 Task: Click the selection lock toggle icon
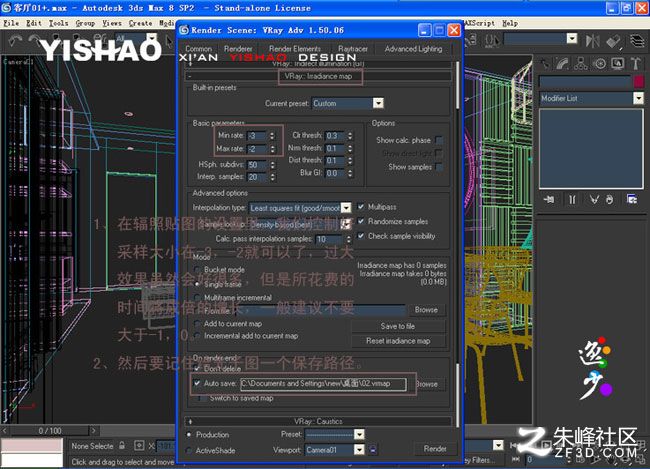pyautogui.click(x=122, y=446)
